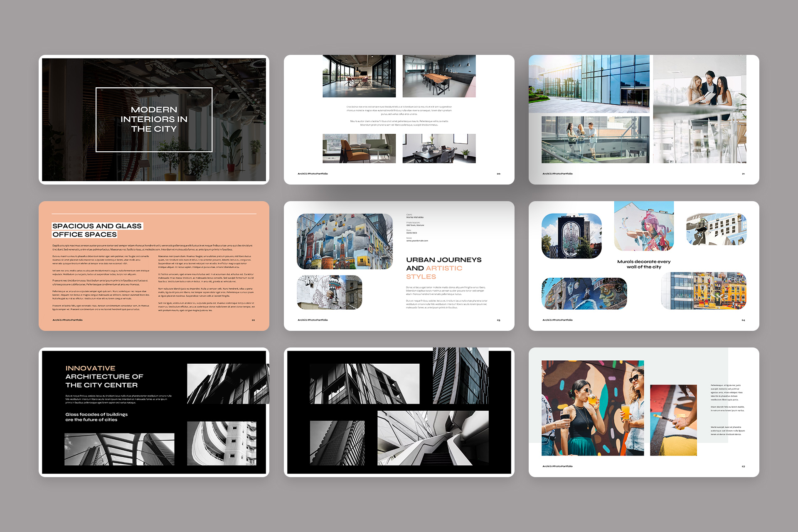Viewport: 798px width, 532px height.
Task: Click the date '05/03/2023' field
Action: tap(411, 233)
